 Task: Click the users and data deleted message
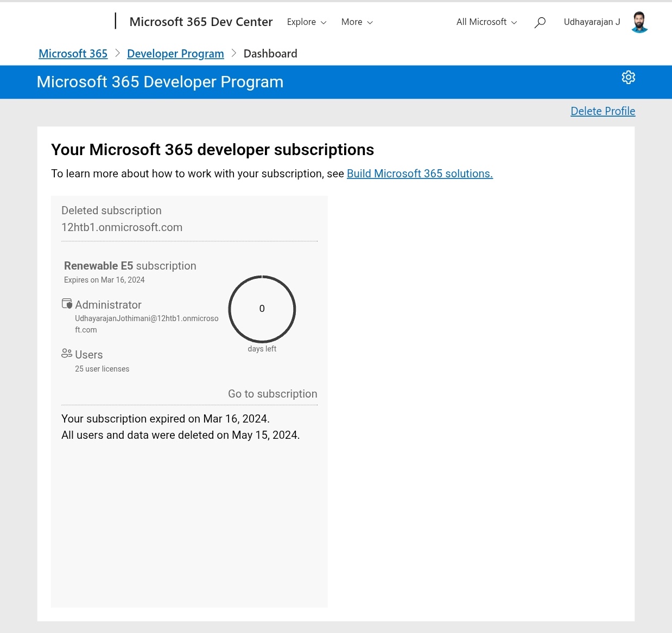pyautogui.click(x=180, y=435)
